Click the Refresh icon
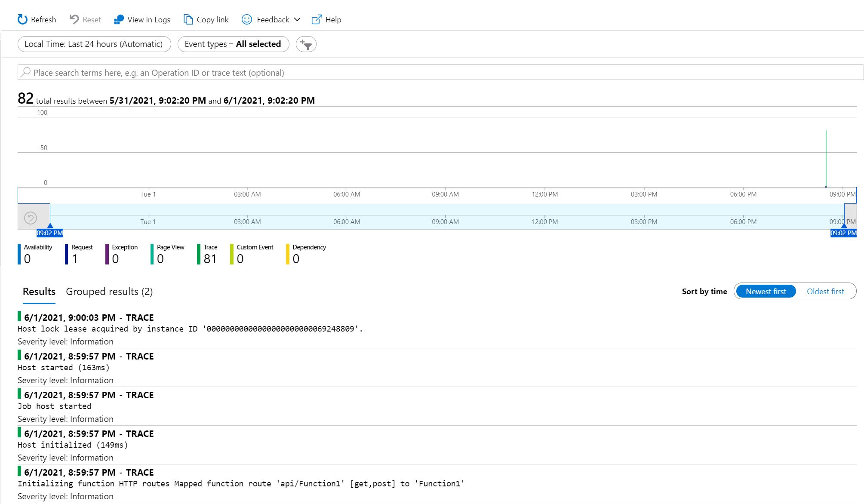The height and width of the screenshot is (504, 864). tap(22, 19)
